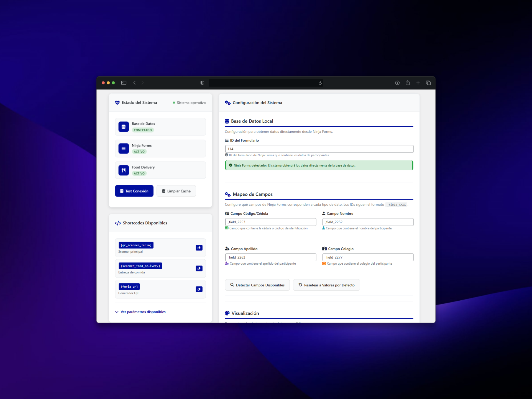The width and height of the screenshot is (532, 399).
Task: Click the browser share icon
Action: pos(408,83)
